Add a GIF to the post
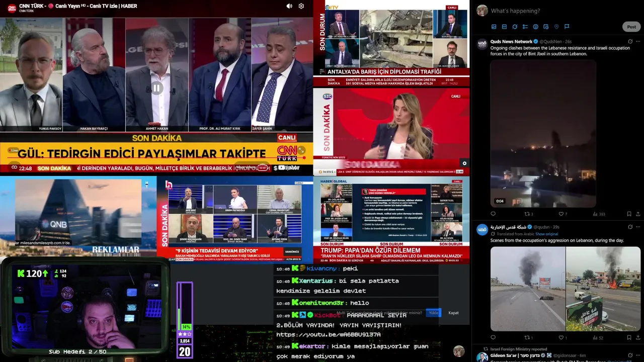Viewport: 644px width, 362px height. click(504, 27)
